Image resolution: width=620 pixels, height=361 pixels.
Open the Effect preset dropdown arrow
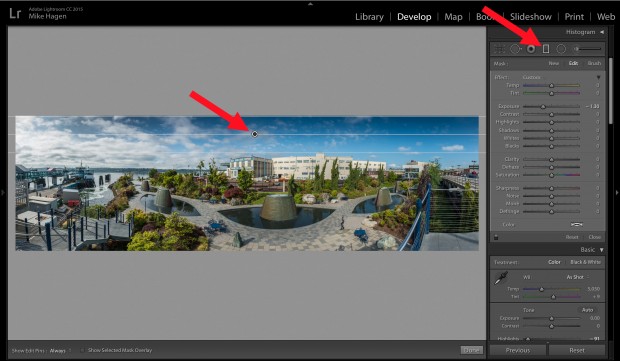[598, 77]
